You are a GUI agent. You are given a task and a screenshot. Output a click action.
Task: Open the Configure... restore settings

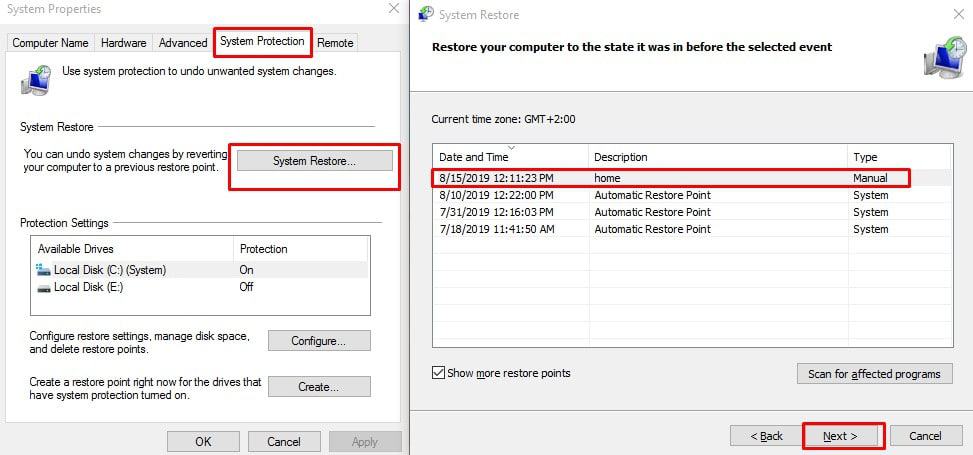tap(318, 341)
